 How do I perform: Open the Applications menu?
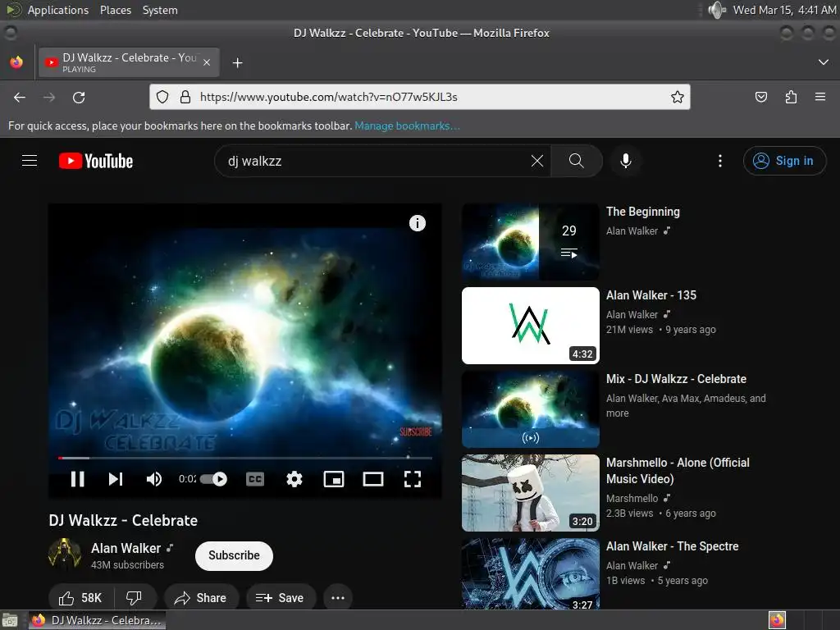pyautogui.click(x=58, y=10)
